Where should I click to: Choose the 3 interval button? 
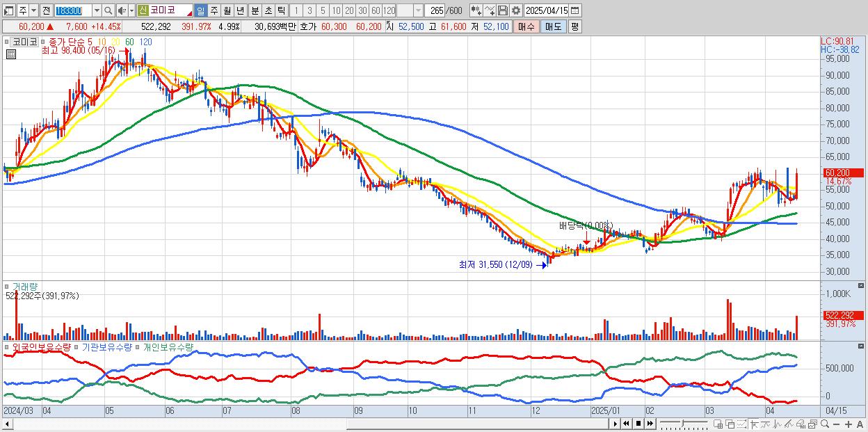click(x=310, y=10)
